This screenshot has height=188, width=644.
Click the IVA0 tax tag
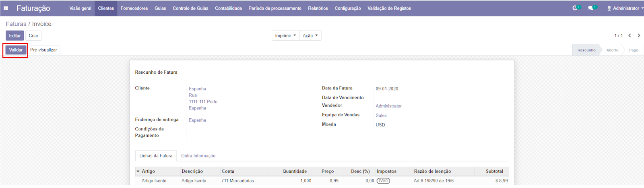(x=383, y=181)
